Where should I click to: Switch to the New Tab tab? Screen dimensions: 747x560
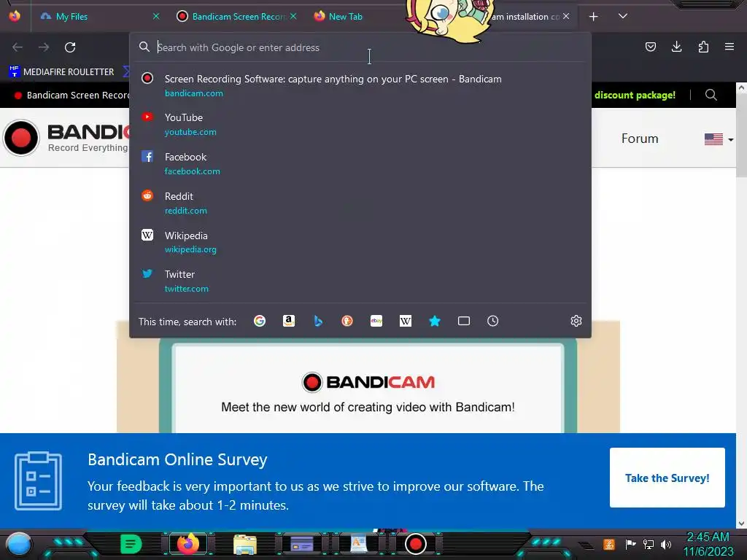(x=345, y=16)
